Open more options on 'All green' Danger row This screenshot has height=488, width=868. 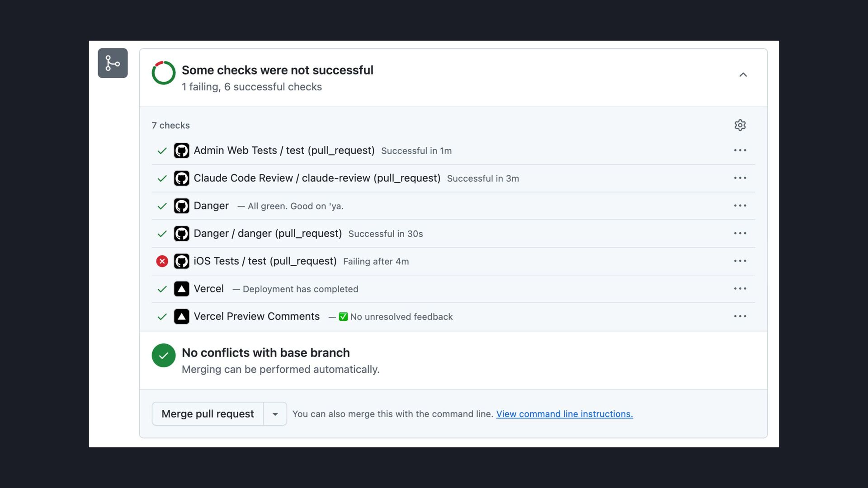(740, 206)
